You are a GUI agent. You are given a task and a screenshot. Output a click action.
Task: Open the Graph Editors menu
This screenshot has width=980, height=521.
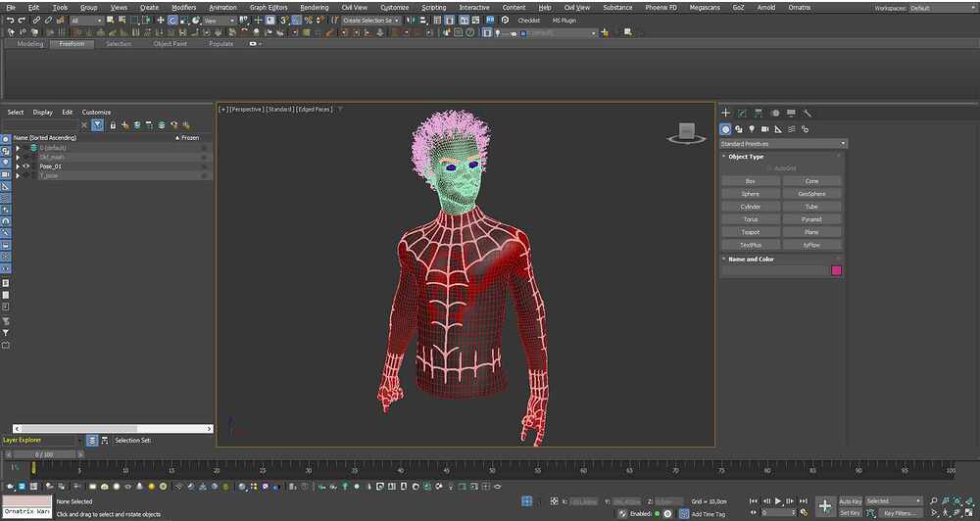(269, 8)
